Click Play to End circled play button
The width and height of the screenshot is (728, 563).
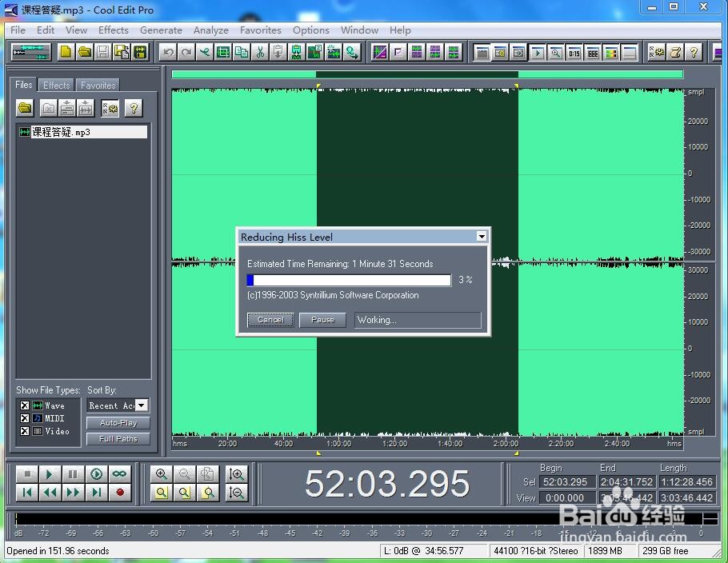point(96,474)
